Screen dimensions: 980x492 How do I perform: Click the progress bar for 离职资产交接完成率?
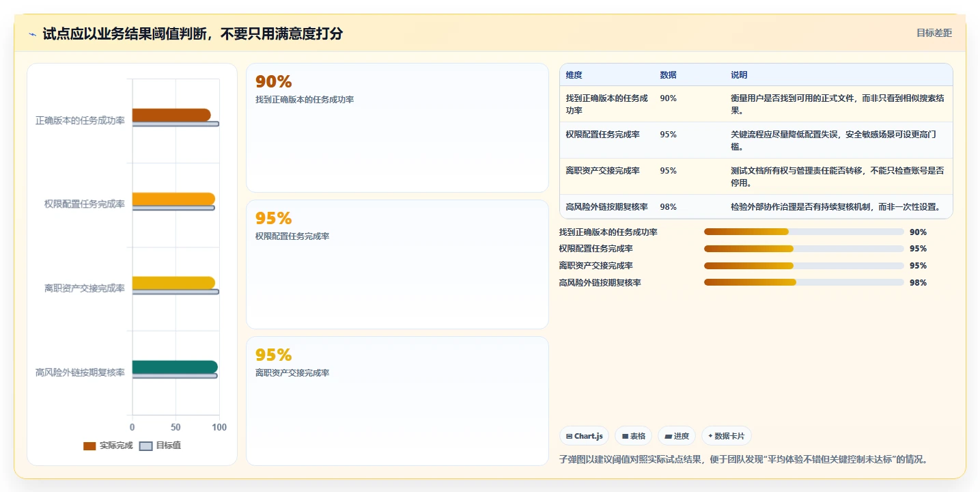click(x=804, y=266)
